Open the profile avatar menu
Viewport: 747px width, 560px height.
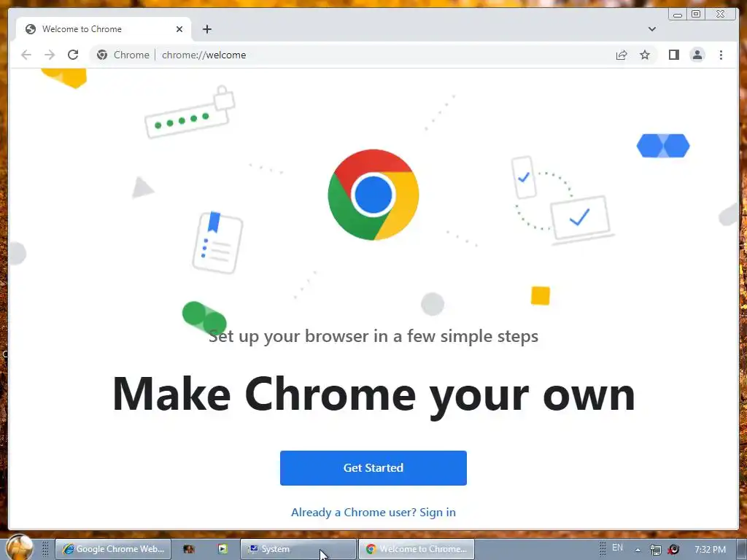pyautogui.click(x=697, y=55)
